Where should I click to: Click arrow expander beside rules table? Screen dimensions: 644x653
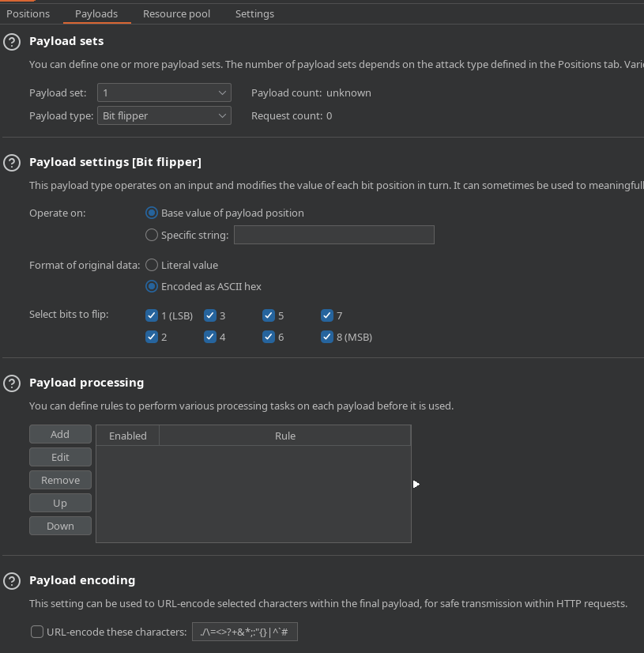pos(416,484)
